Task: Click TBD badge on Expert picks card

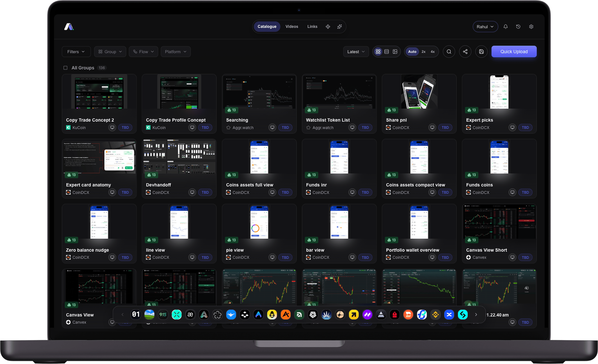Action: pos(525,127)
